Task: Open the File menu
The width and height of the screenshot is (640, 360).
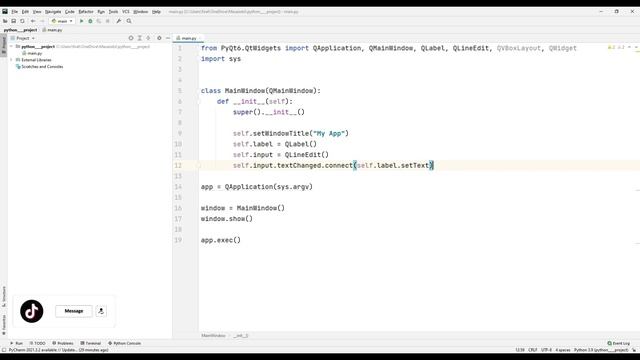Action: (15, 12)
